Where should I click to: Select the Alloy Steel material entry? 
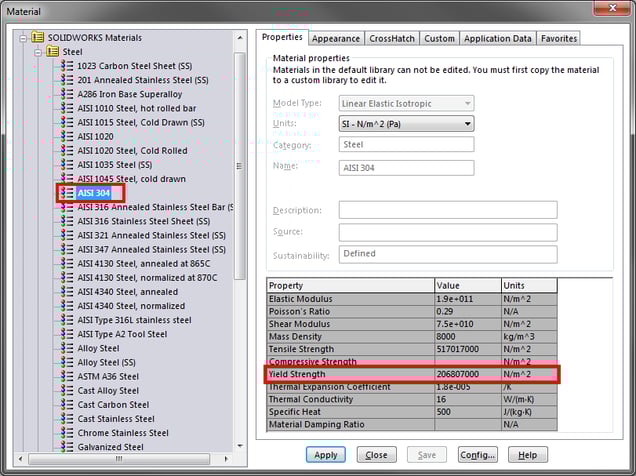pyautogui.click(x=98, y=348)
